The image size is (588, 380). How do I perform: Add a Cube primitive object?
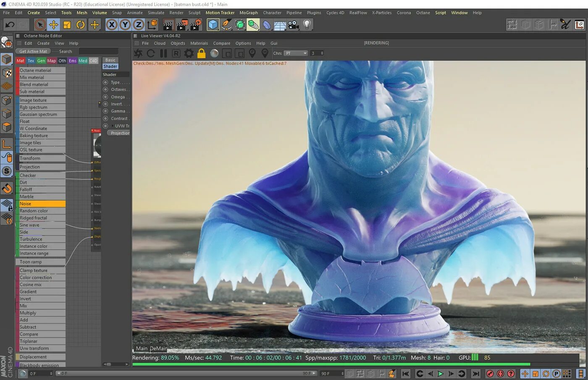coord(213,25)
